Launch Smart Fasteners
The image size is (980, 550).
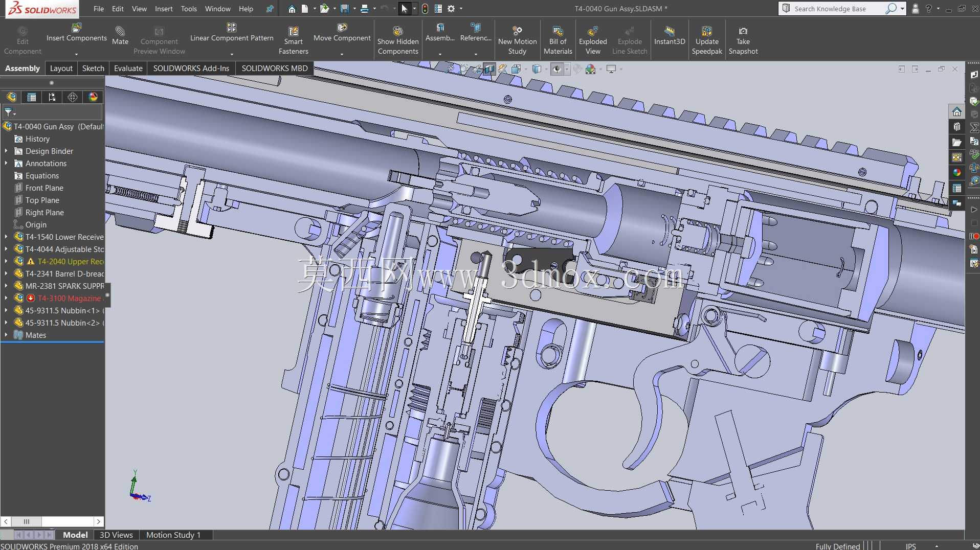click(x=294, y=40)
